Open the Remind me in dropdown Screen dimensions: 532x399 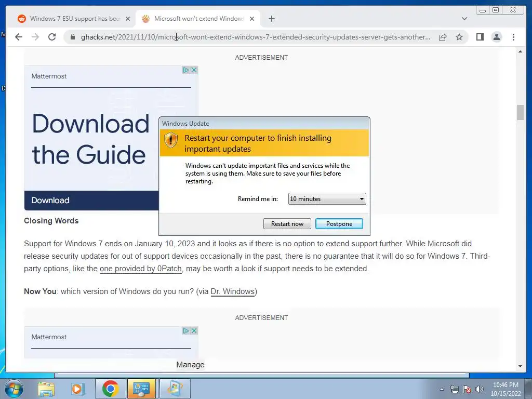coord(327,199)
